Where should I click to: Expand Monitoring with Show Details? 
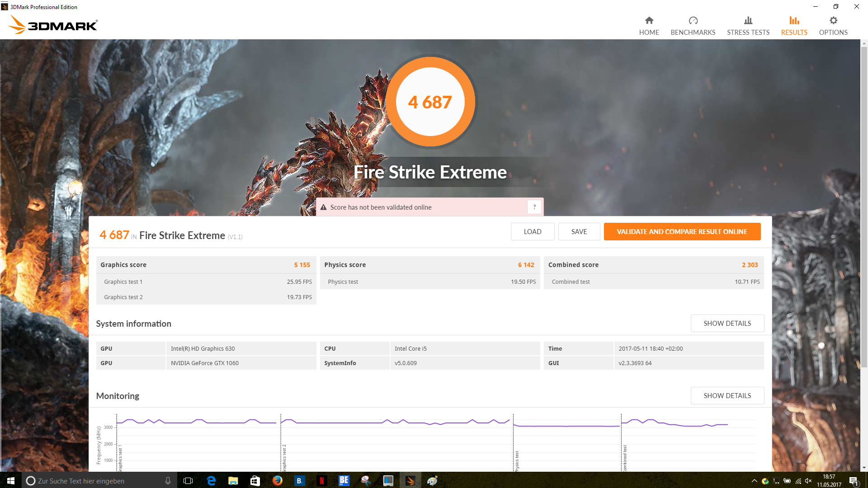[727, 396]
